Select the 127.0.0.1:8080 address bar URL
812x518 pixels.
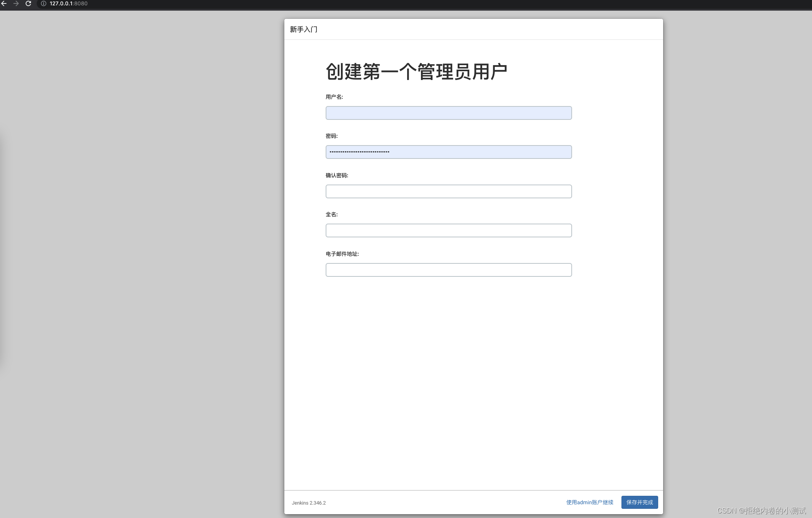(x=68, y=3)
